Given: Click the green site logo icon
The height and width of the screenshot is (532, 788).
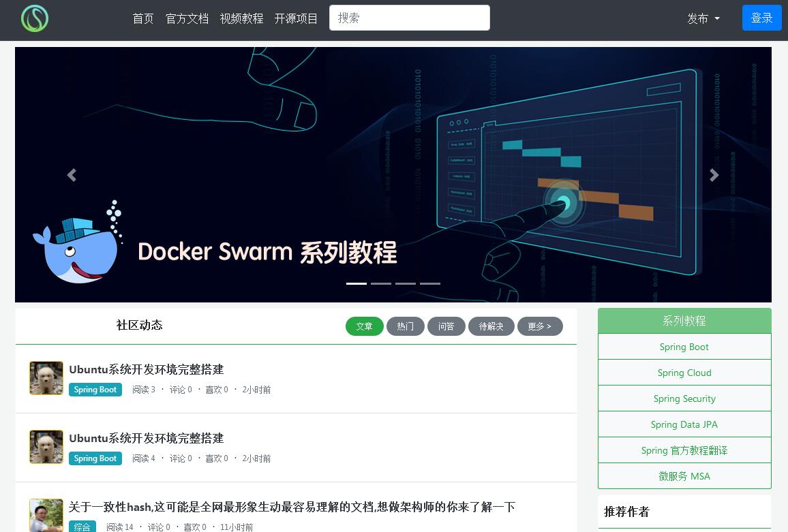Looking at the screenshot, I should click(35, 18).
